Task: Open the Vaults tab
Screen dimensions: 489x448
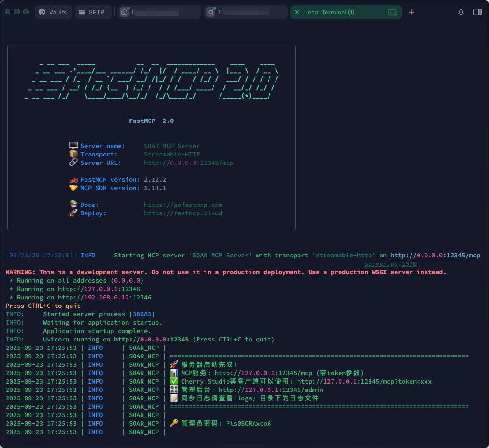Action: [x=53, y=12]
